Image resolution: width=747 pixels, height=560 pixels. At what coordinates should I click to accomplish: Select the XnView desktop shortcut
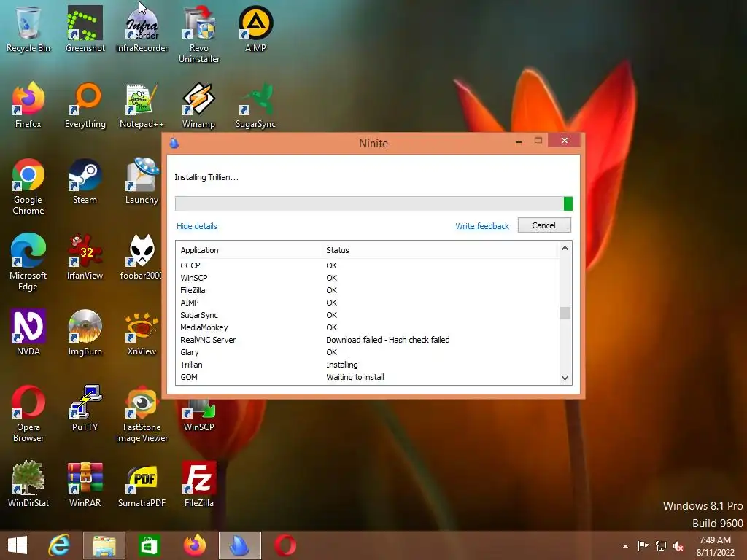point(142,332)
